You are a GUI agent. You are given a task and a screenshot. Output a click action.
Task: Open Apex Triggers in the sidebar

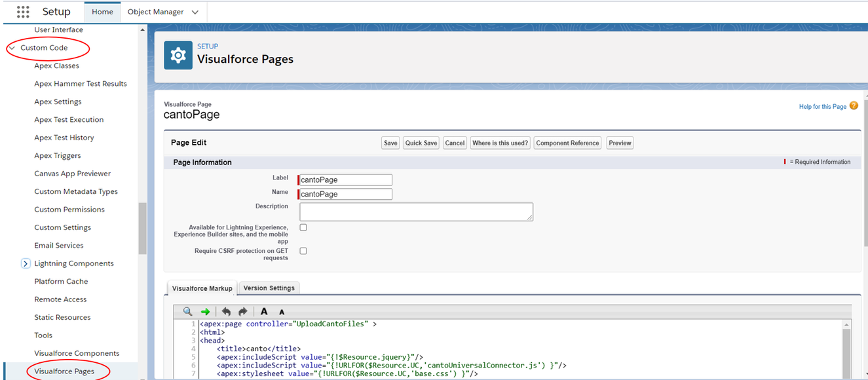(x=58, y=156)
